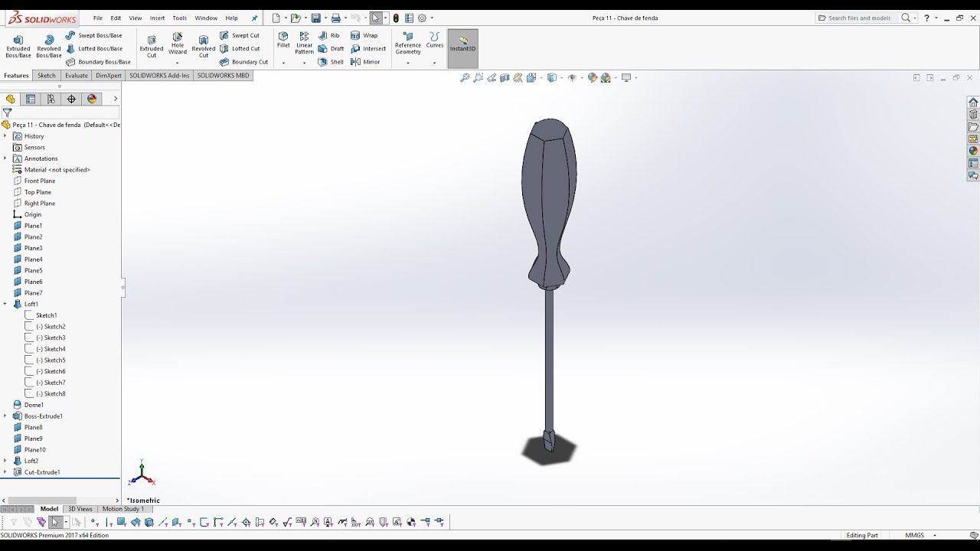This screenshot has width=980, height=551.
Task: Select the Shell feature tool
Action: pos(332,62)
